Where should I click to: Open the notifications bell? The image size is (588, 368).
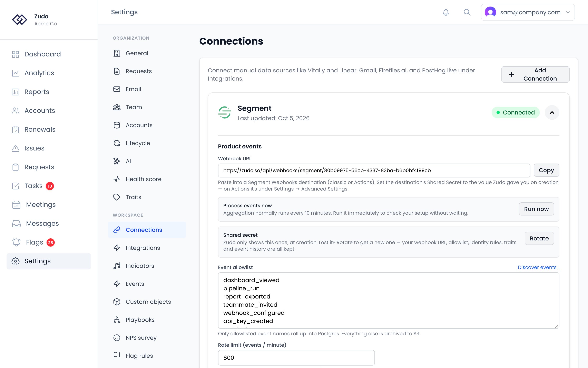point(446,12)
